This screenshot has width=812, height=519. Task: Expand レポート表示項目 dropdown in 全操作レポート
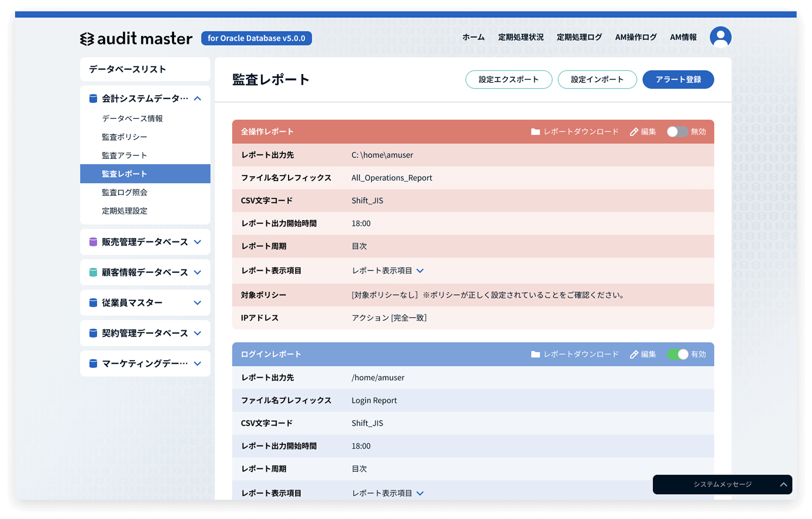(420, 271)
